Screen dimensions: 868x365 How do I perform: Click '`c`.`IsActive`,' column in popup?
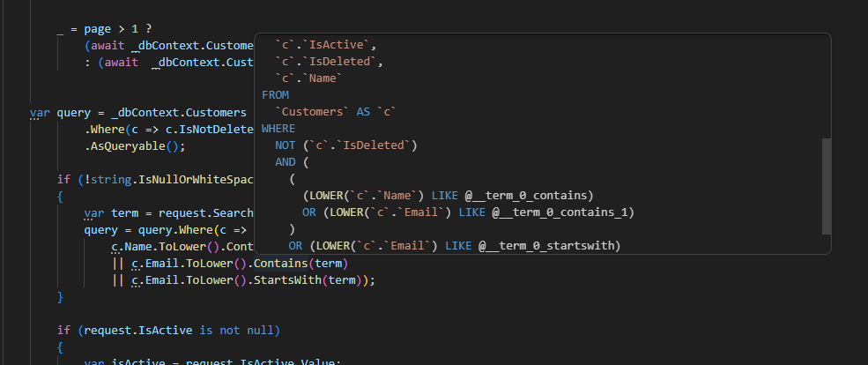tap(325, 45)
